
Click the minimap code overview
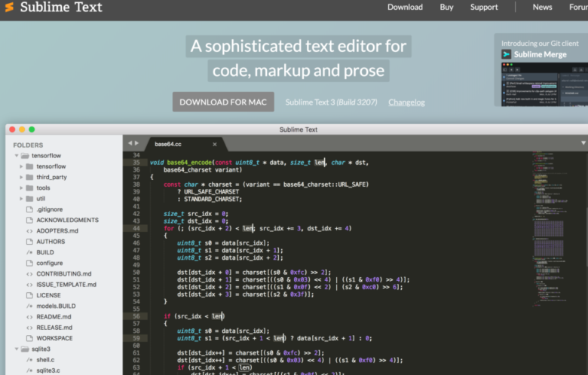550,229
